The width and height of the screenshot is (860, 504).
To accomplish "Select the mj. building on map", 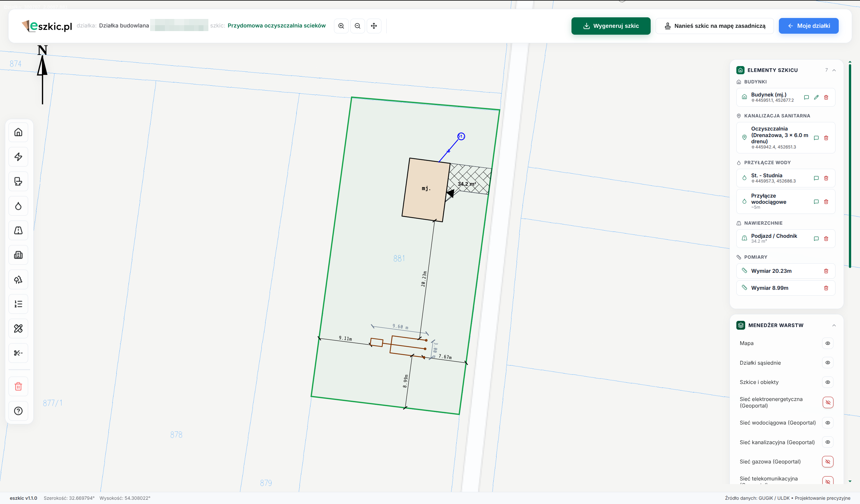I will 426,190.
